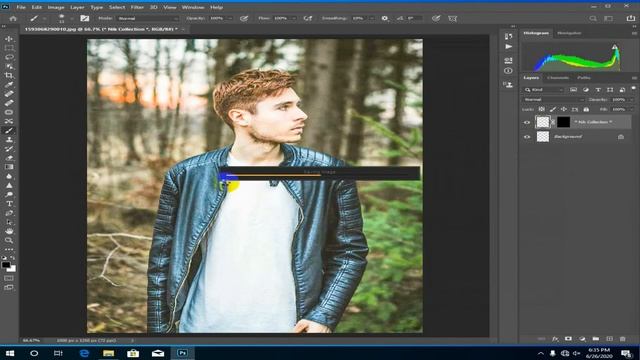Click the foreground color swatch
Viewport: 640px width, 360px height.
tap(6, 265)
